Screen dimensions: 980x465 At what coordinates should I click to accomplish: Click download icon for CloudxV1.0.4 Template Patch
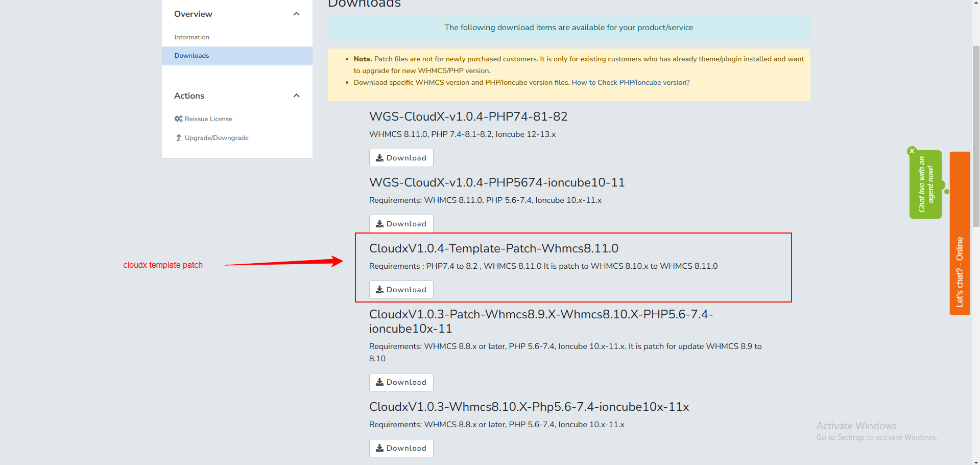tap(379, 290)
